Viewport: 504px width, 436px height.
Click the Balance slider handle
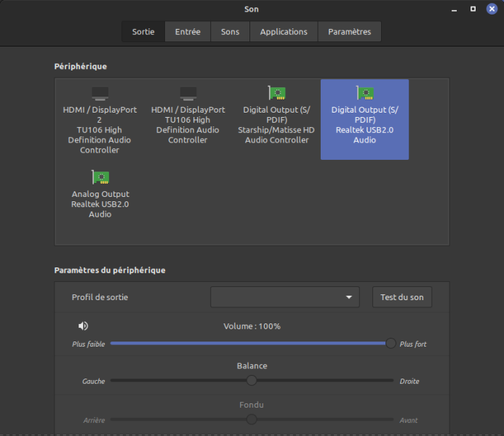[252, 380]
